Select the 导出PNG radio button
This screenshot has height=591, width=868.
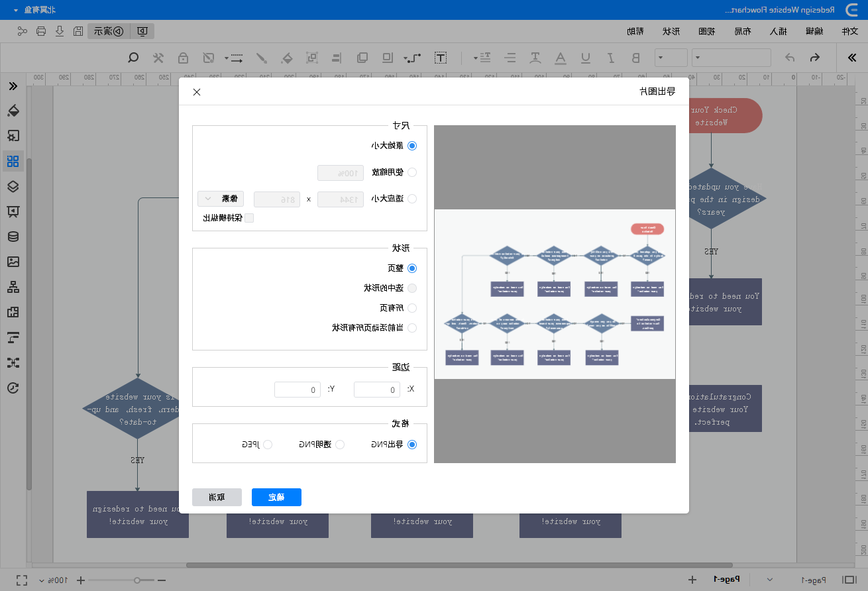coord(412,445)
